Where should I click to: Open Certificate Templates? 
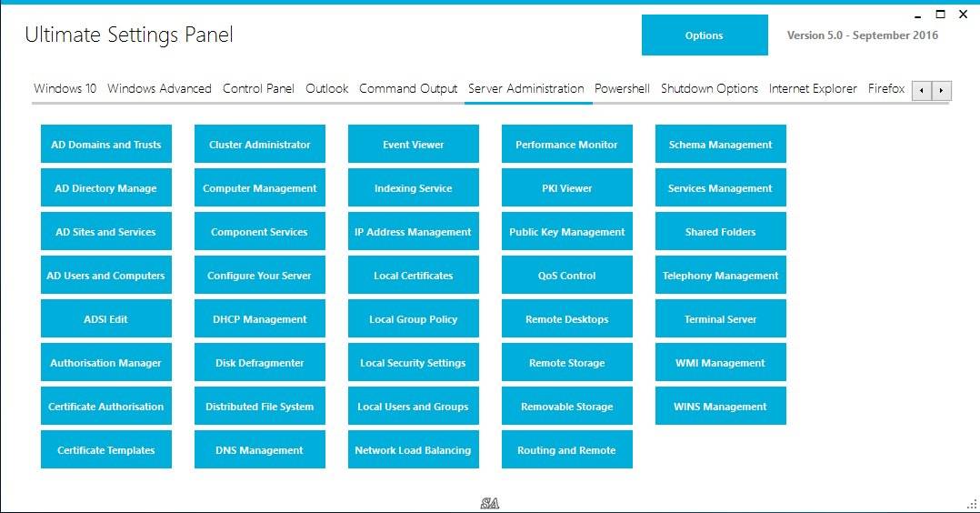click(106, 450)
